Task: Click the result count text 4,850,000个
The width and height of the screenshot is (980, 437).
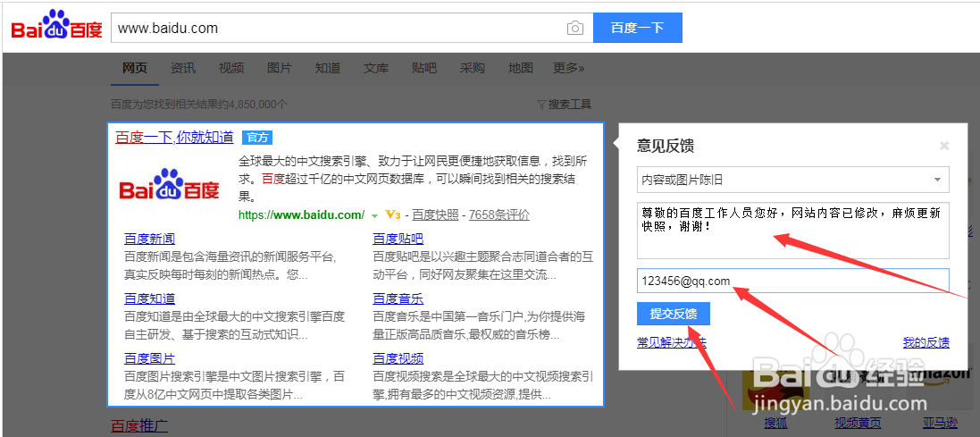Action: pyautogui.click(x=258, y=105)
